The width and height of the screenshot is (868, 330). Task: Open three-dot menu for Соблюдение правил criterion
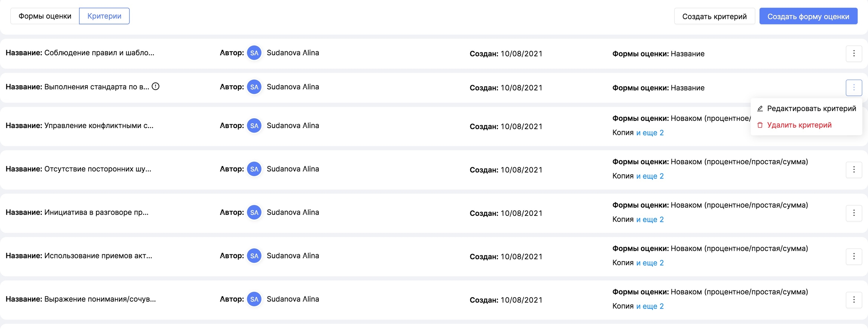tap(854, 53)
